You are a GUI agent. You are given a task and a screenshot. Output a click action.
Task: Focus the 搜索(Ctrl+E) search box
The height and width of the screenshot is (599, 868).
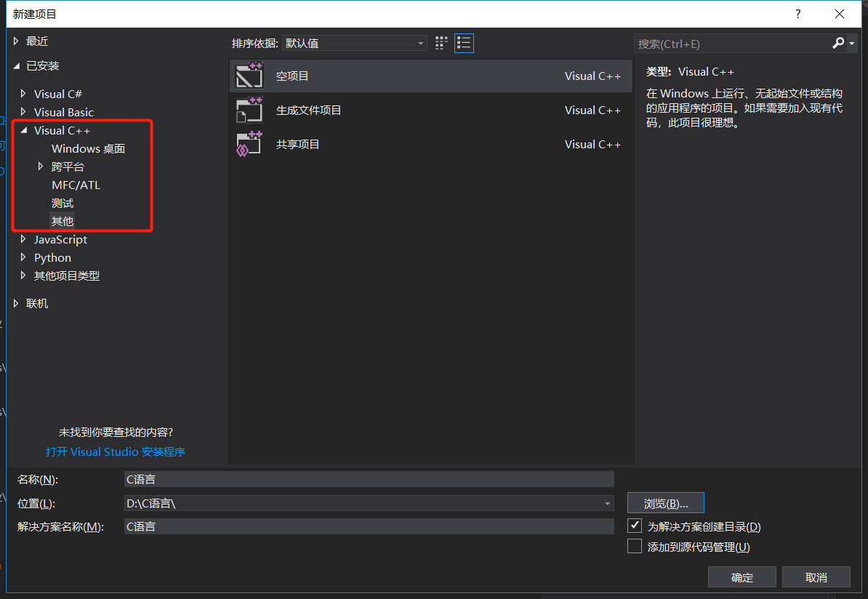click(x=732, y=44)
